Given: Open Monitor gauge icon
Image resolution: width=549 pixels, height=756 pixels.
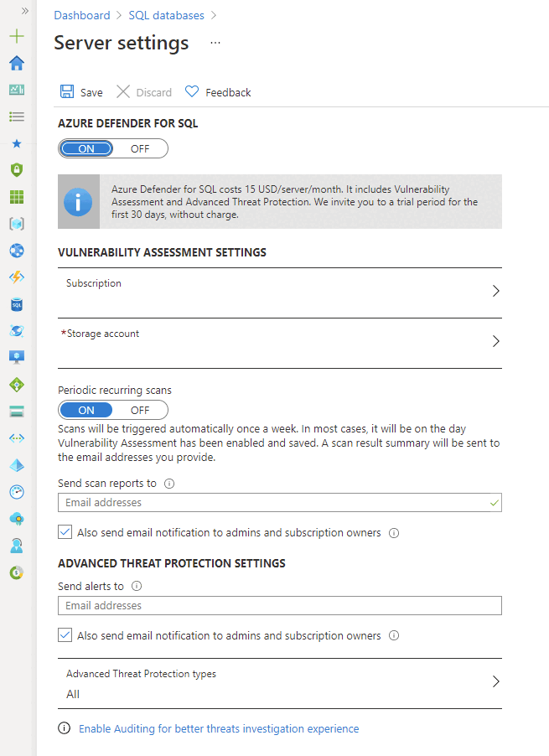Looking at the screenshot, I should tap(17, 492).
